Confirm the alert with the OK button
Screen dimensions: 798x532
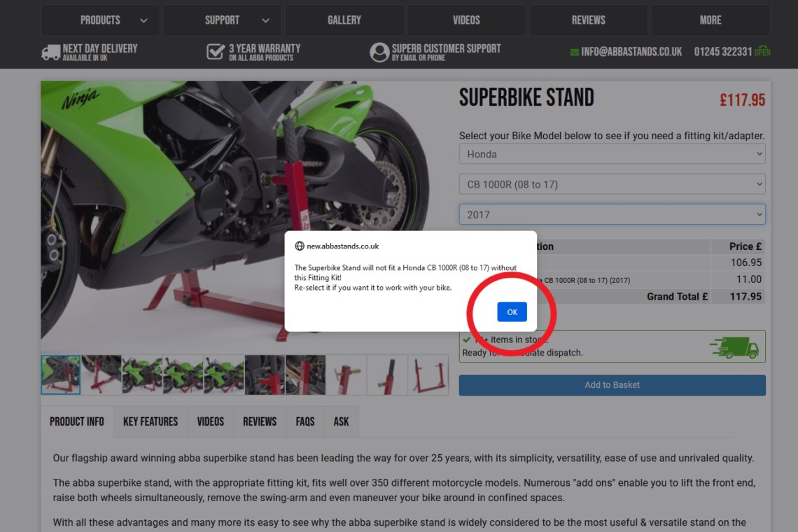tap(512, 312)
